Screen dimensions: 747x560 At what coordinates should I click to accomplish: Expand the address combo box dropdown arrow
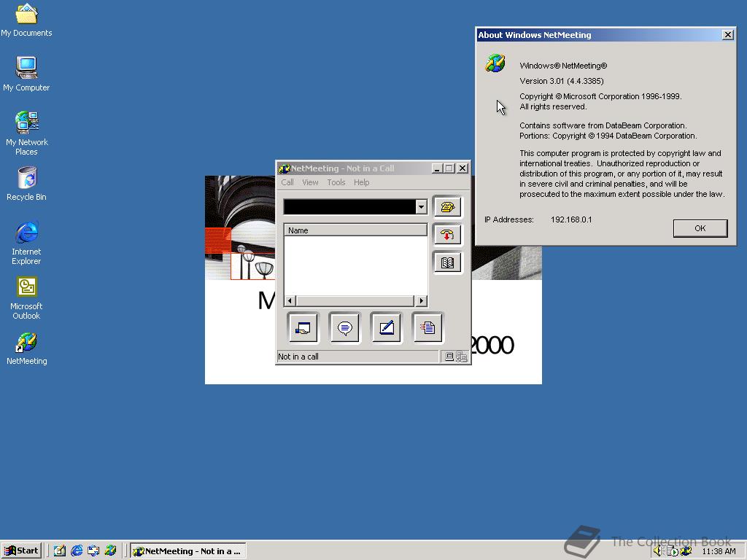click(421, 206)
